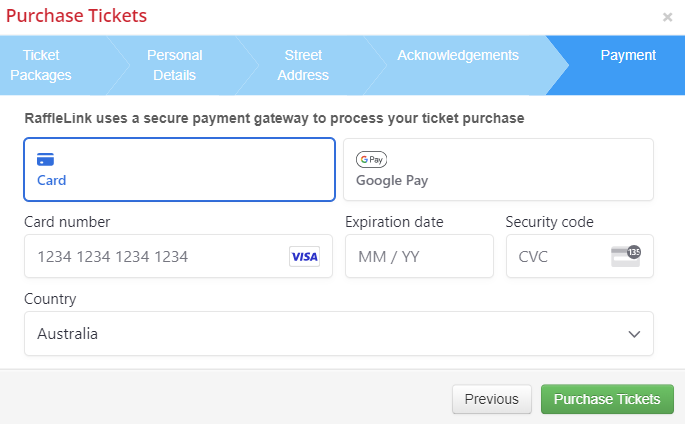The width and height of the screenshot is (685, 424).
Task: Click the Security code CVC field
Action: pyautogui.click(x=560, y=257)
